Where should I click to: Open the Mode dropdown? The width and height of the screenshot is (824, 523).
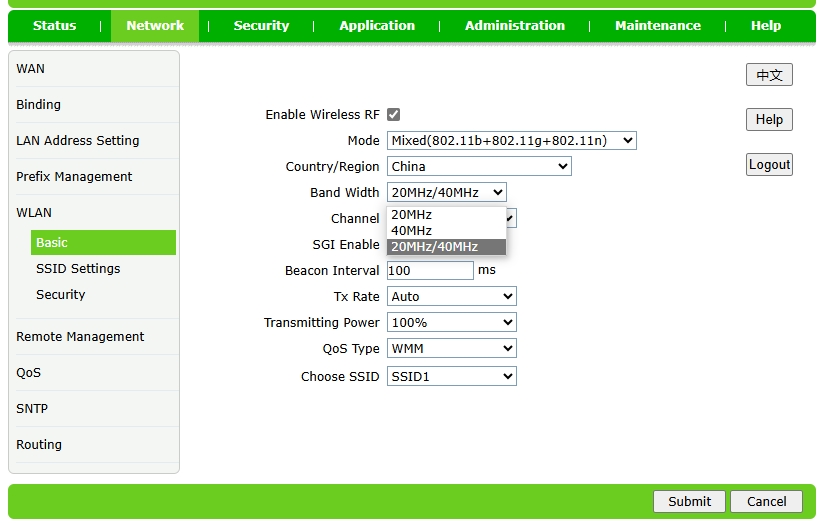pyautogui.click(x=511, y=141)
